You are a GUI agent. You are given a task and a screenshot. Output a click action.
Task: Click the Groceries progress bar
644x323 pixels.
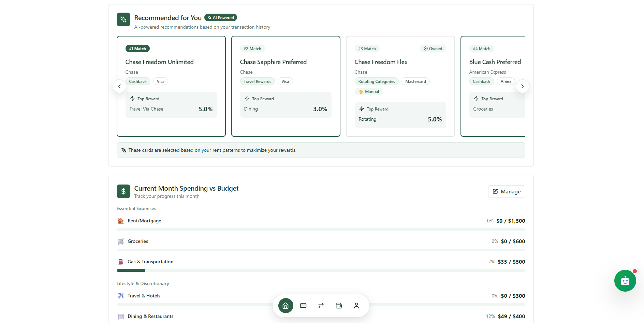coord(321,250)
